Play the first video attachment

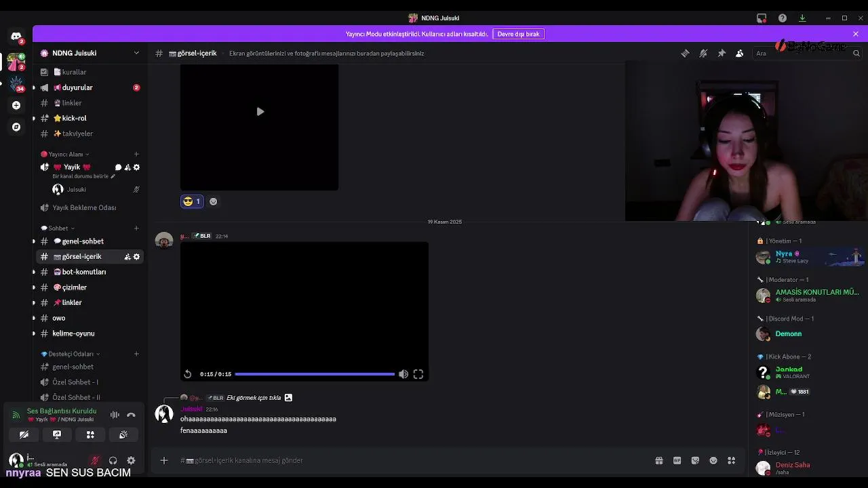260,112
